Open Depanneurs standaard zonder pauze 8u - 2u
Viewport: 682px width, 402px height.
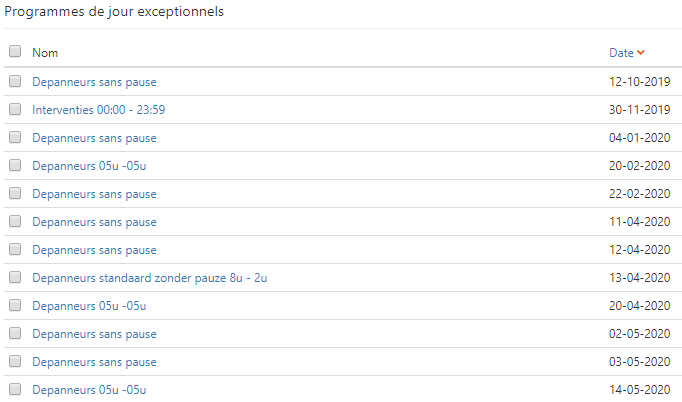pos(149,278)
